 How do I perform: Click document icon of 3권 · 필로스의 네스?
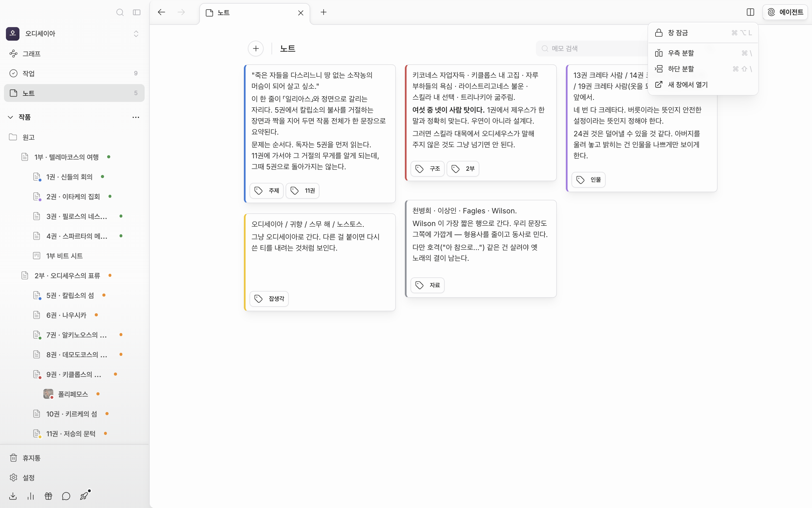37,216
